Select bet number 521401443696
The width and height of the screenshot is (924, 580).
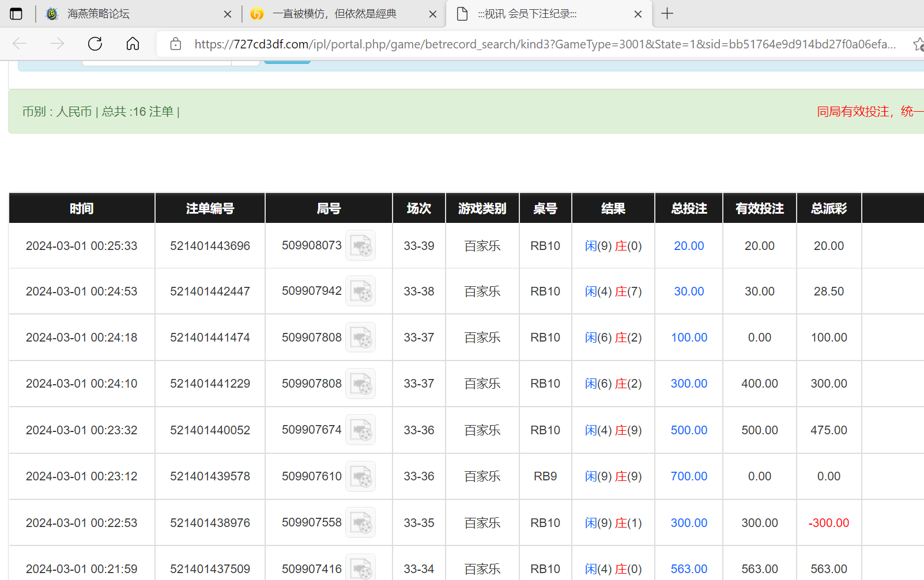(x=210, y=246)
